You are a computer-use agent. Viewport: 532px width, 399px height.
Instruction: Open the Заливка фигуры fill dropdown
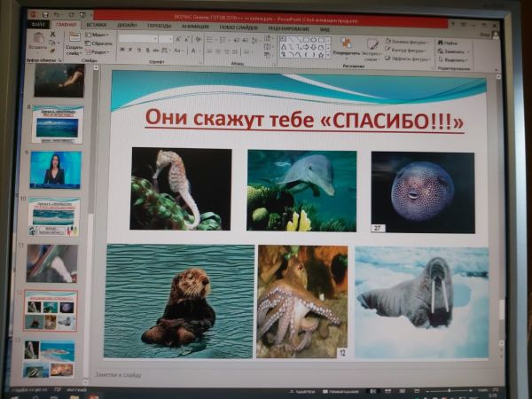coord(410,41)
